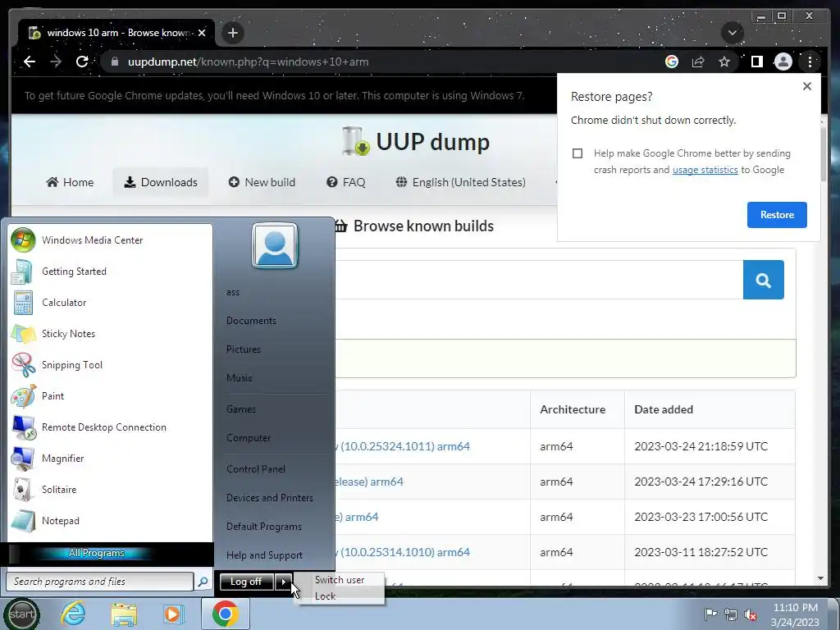Share this page via share icon
The height and width of the screenshot is (630, 840).
tap(698, 62)
